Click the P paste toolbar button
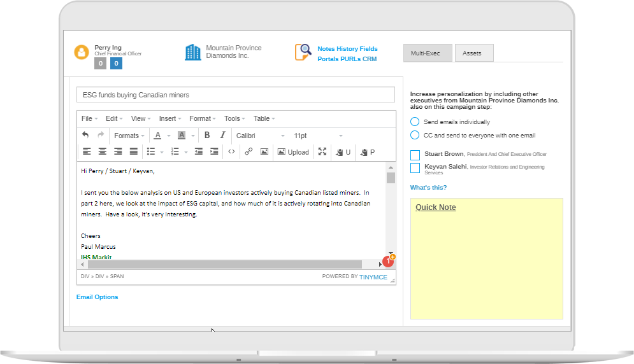Image resolution: width=634 pixels, height=364 pixels. tap(368, 152)
